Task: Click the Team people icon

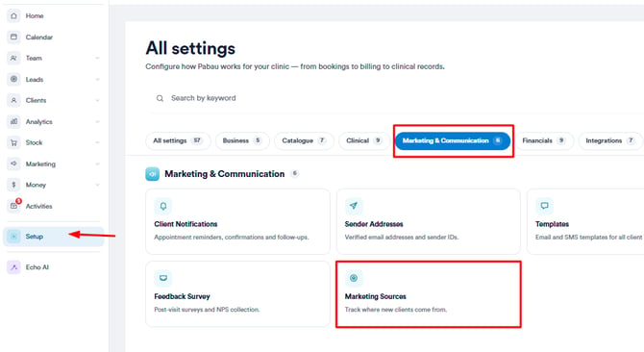Action: point(13,58)
